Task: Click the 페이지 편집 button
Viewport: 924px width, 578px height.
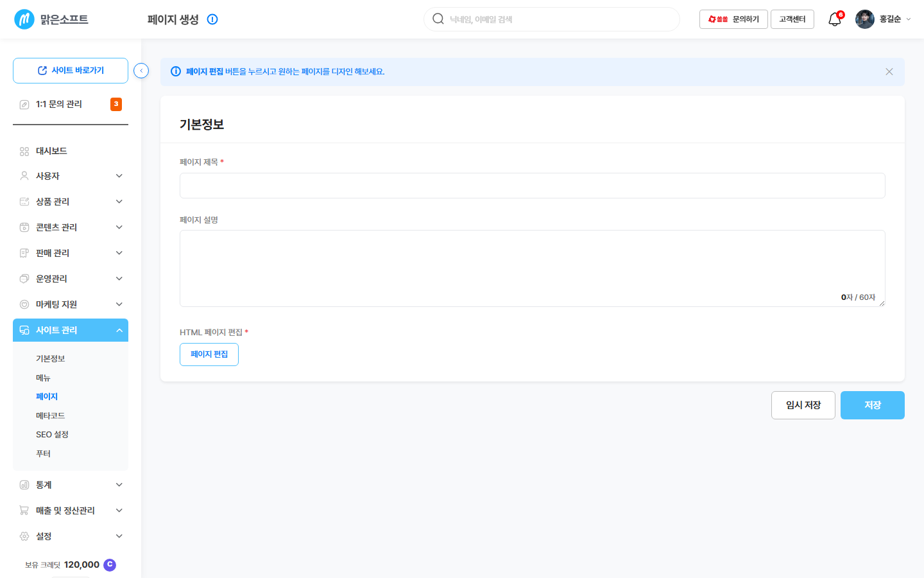Action: coord(209,355)
